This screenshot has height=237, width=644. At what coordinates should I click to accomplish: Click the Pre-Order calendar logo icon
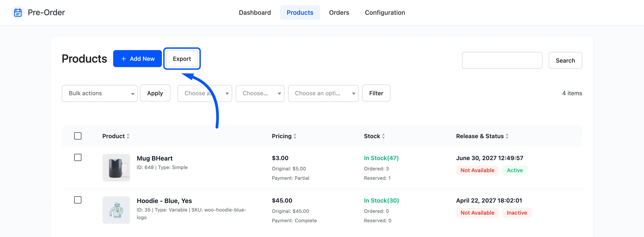pos(18,12)
